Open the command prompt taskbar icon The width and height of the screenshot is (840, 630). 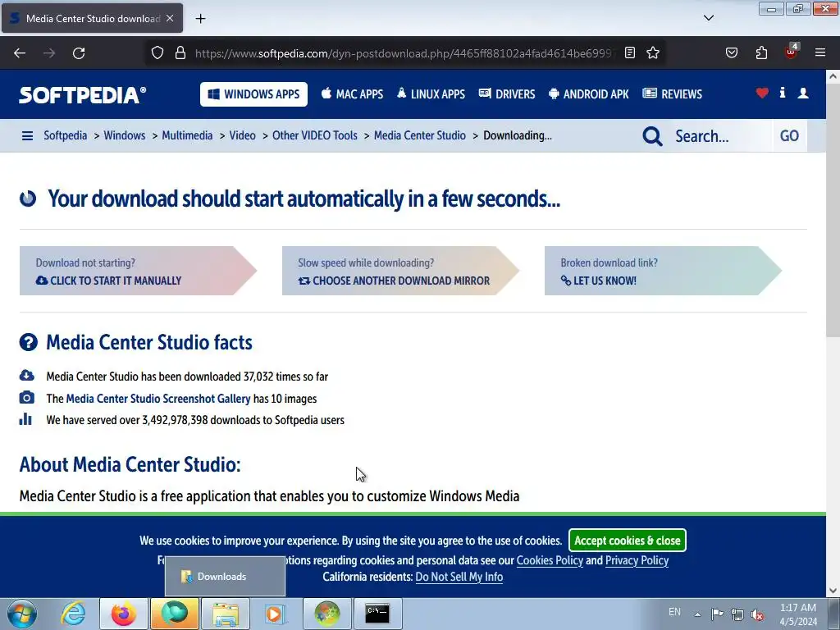point(377,614)
